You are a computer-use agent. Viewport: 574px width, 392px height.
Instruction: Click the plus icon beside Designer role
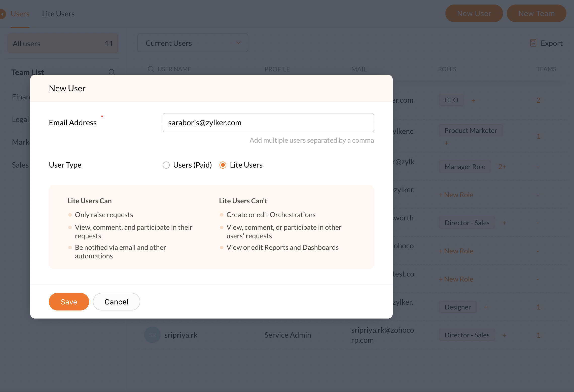tap(486, 307)
